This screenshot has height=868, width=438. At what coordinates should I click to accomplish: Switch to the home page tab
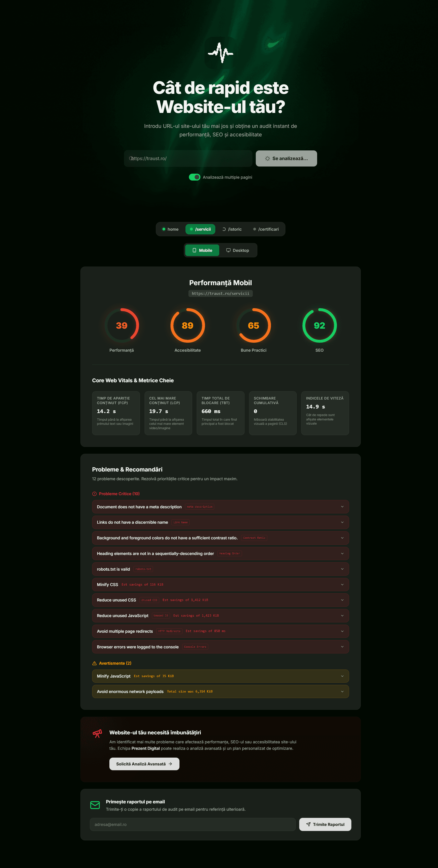tap(170, 229)
